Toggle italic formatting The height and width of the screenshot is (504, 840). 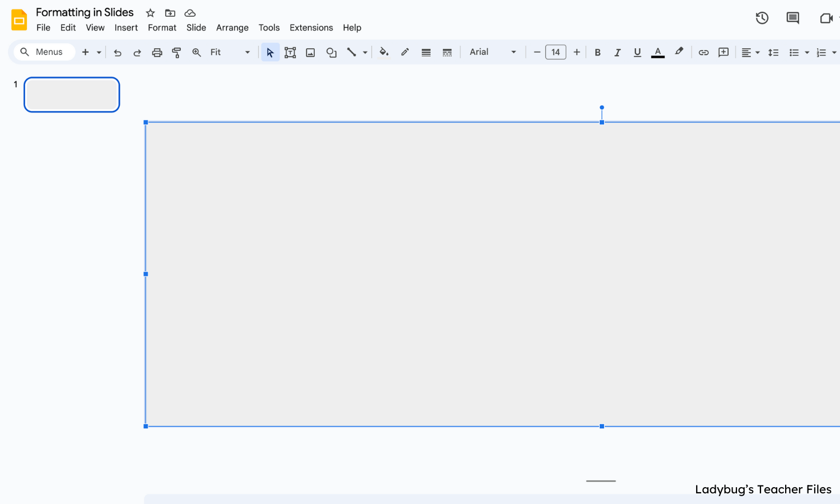click(617, 52)
